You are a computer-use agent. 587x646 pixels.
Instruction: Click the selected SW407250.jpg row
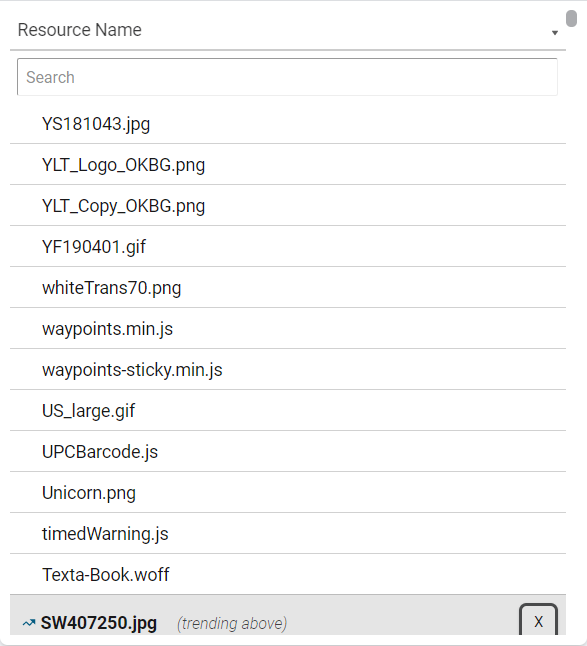tap(288, 615)
